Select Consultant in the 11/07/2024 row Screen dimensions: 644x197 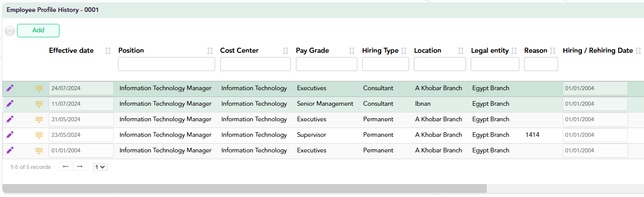[378, 104]
